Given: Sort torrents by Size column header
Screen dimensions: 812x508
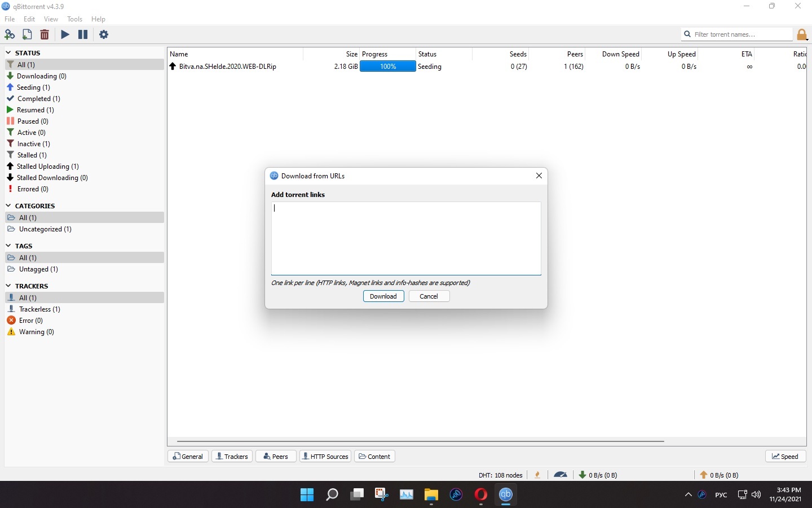Looking at the screenshot, I should pyautogui.click(x=331, y=54).
